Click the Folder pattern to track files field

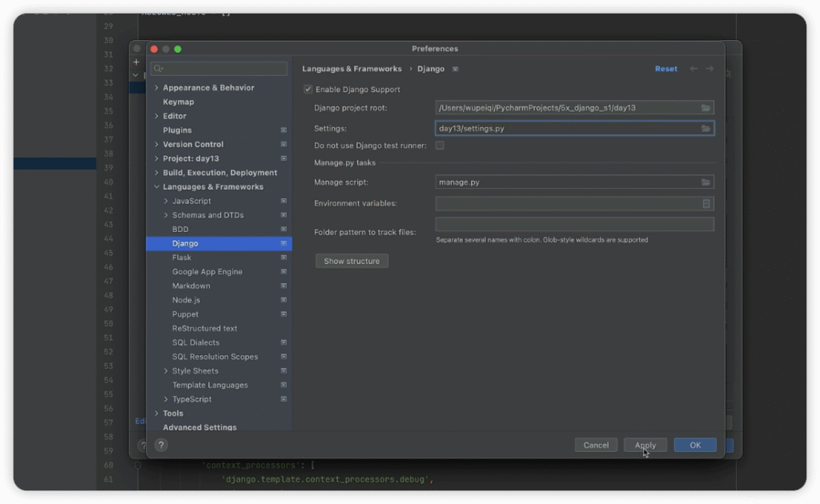(x=574, y=224)
